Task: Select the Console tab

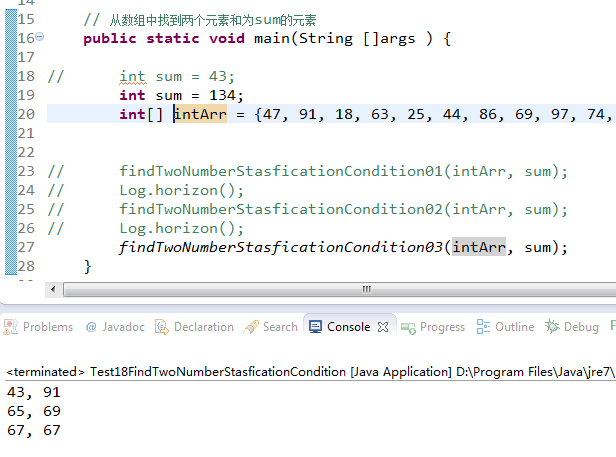Action: [348, 327]
